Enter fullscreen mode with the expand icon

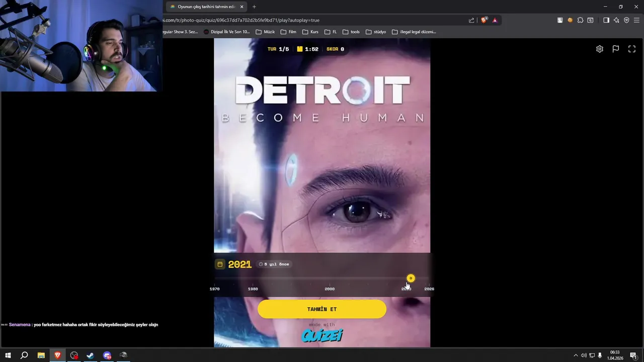632,49
